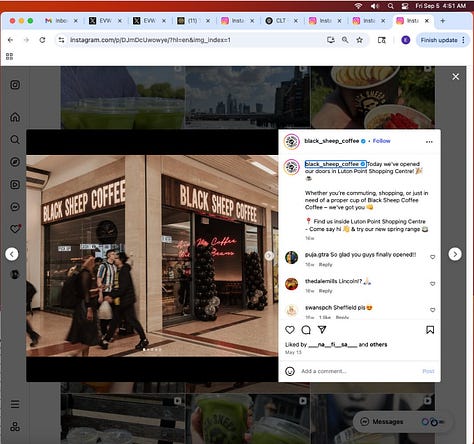Screen dimensions: 474x444
Task: Open the More hamburger menu in sidebar
Action: (x=15, y=404)
